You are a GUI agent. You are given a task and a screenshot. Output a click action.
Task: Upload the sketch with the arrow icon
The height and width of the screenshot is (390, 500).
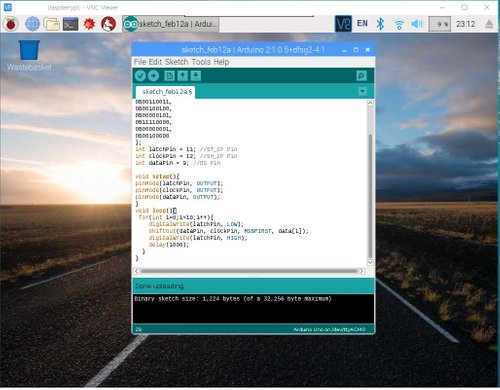click(153, 76)
